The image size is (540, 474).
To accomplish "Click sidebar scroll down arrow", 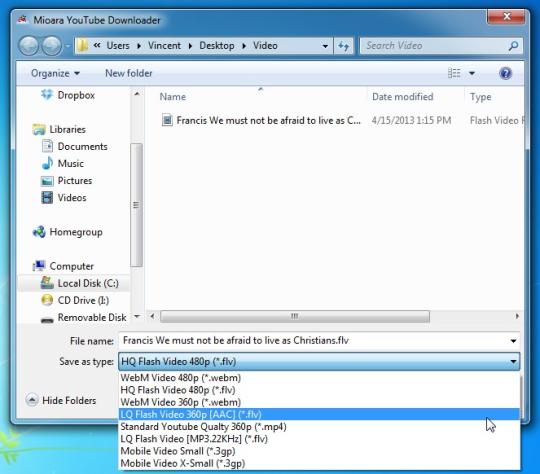I will point(137,316).
